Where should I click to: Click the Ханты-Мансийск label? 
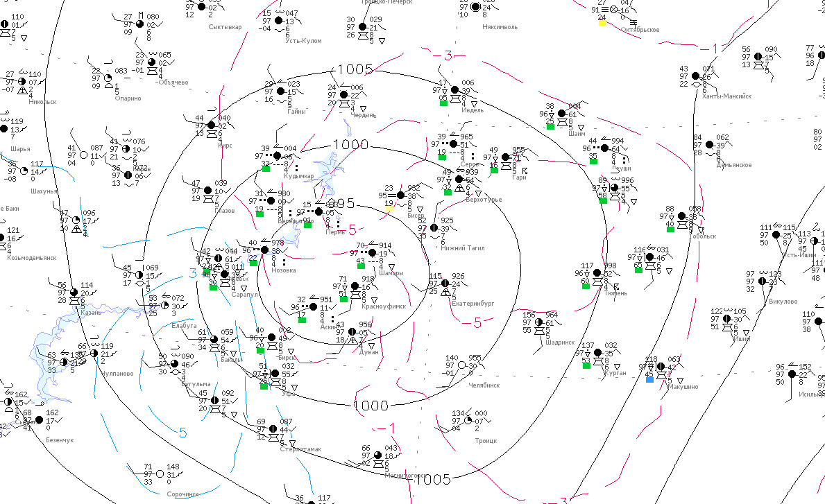726,96
